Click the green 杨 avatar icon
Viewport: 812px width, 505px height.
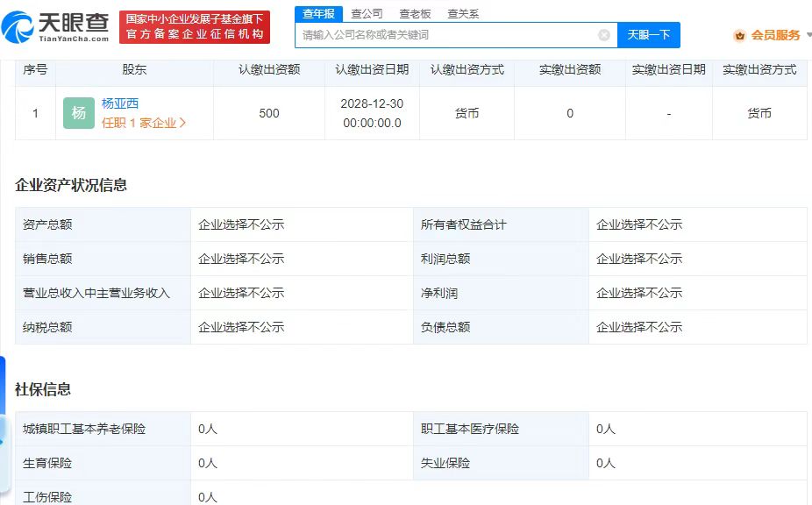pos(79,113)
